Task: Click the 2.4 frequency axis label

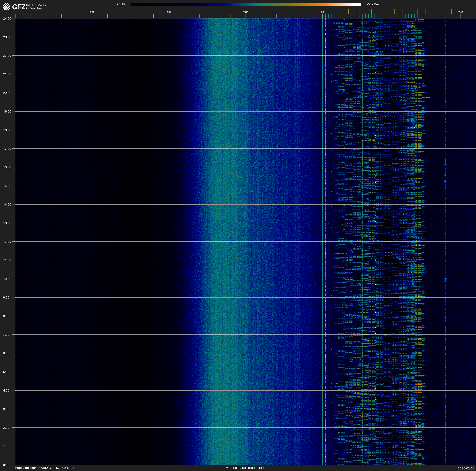Action: (322, 12)
